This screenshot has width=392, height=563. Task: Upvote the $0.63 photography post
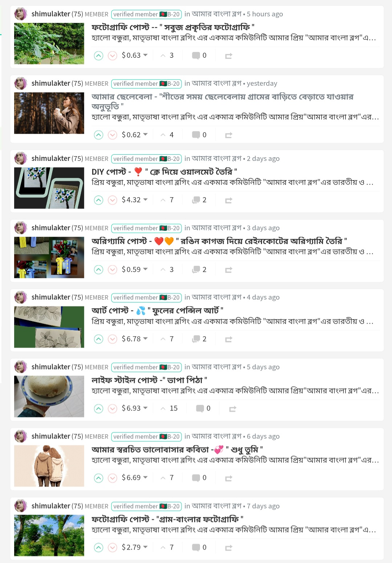click(x=98, y=56)
